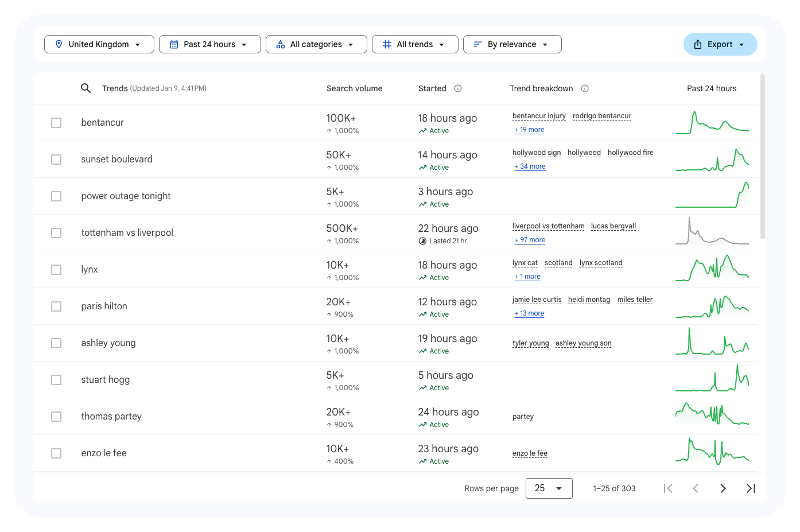800x532 pixels.
Task: Jump to the last page icon
Action: click(751, 488)
